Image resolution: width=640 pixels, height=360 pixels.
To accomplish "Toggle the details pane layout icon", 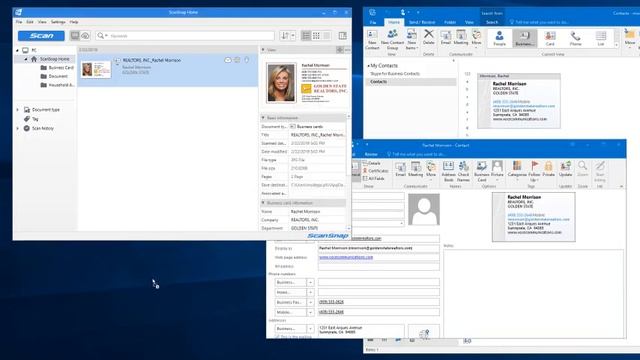I will (342, 36).
